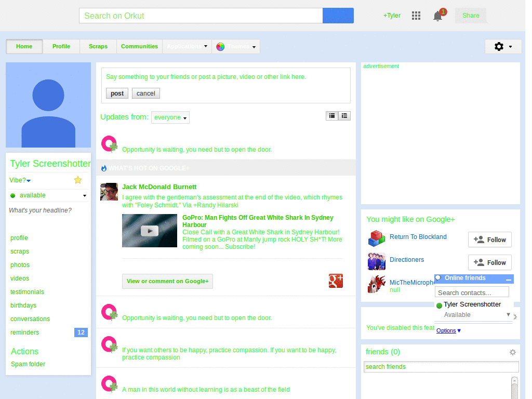The width and height of the screenshot is (532, 399).
Task: Click the reminders count badge 12
Action: click(81, 332)
